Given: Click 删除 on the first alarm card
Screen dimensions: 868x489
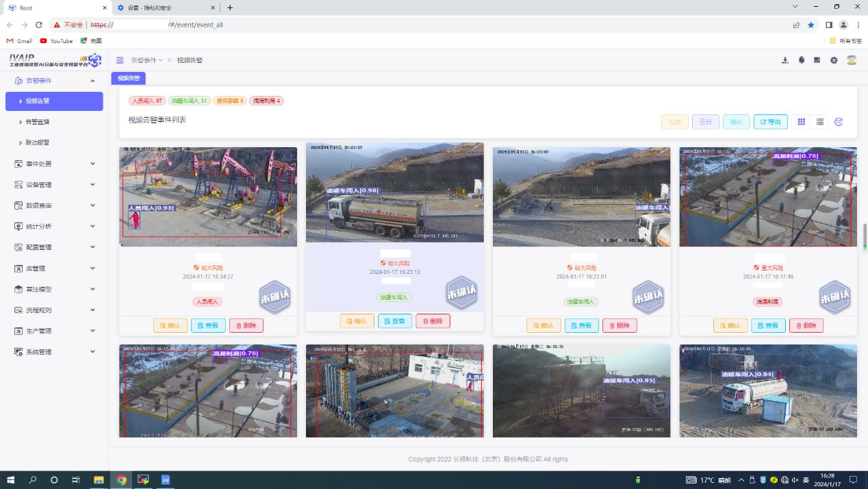Looking at the screenshot, I should [x=246, y=326].
